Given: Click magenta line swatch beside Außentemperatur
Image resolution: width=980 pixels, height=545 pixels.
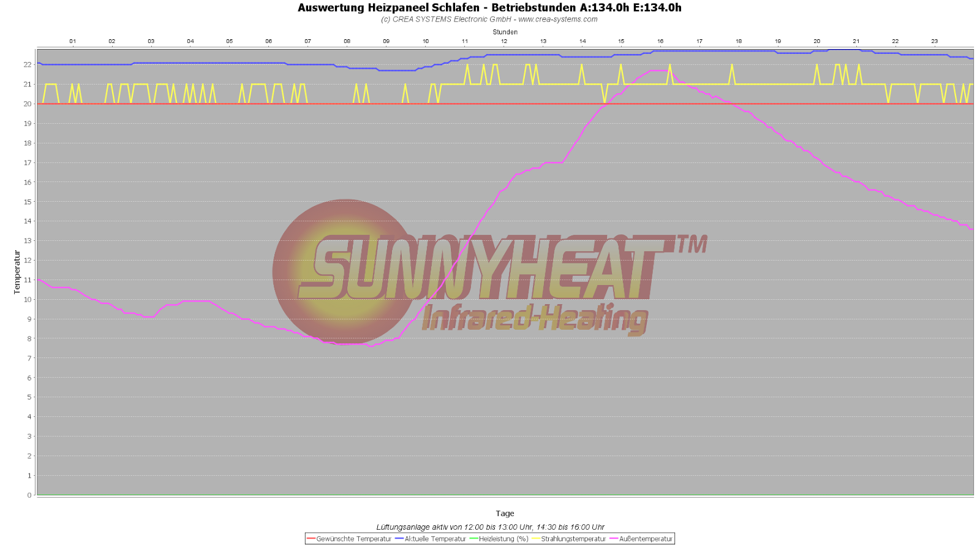Looking at the screenshot, I should coord(614,539).
